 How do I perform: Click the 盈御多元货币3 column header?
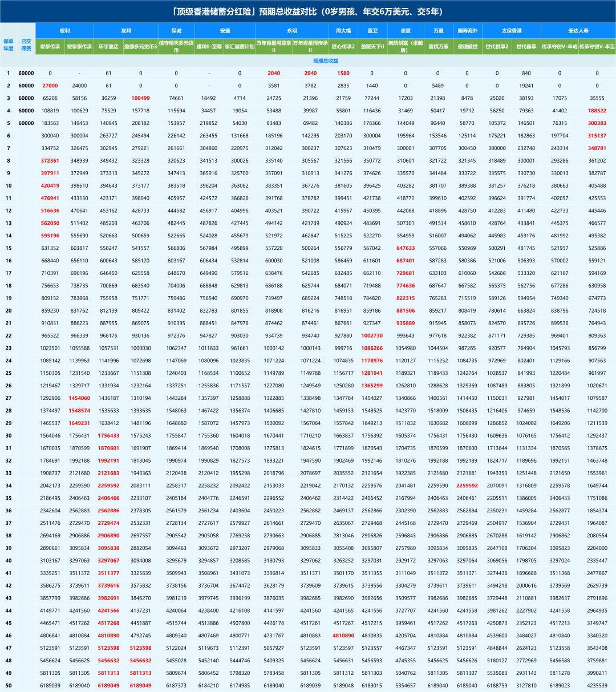[141, 46]
